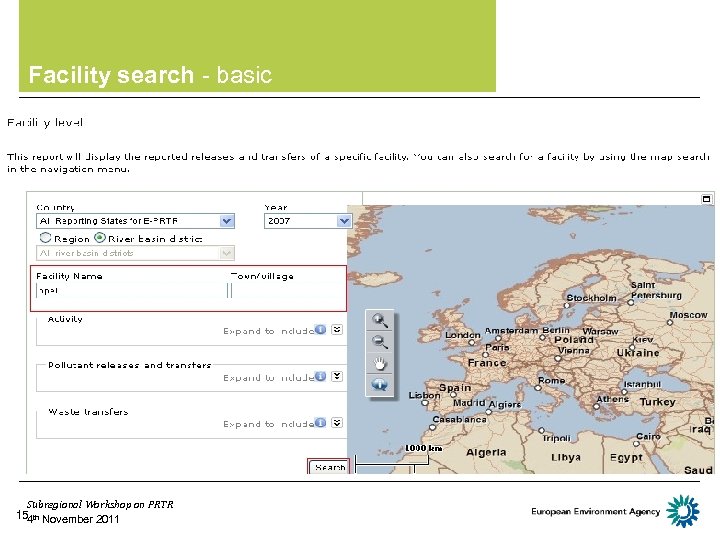This screenshot has height=540, width=720.
Task: Click the European Environment Agency logo
Action: (683, 511)
